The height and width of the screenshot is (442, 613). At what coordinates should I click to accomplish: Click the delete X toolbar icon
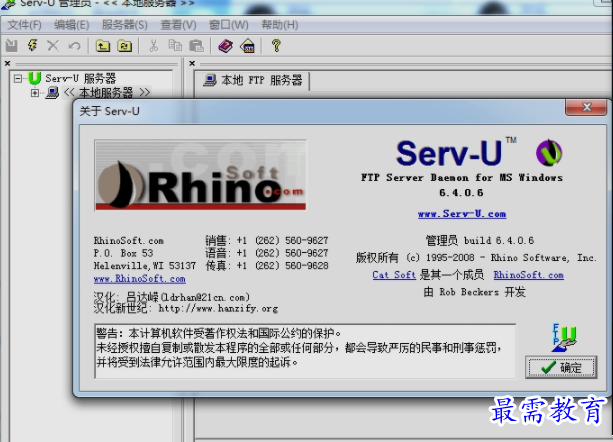53,46
